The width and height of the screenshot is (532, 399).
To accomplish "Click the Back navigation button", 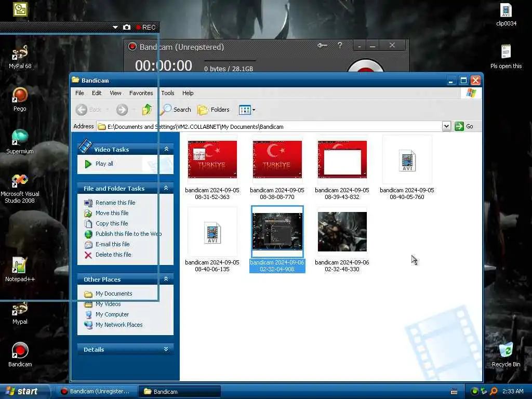I will [x=88, y=110].
